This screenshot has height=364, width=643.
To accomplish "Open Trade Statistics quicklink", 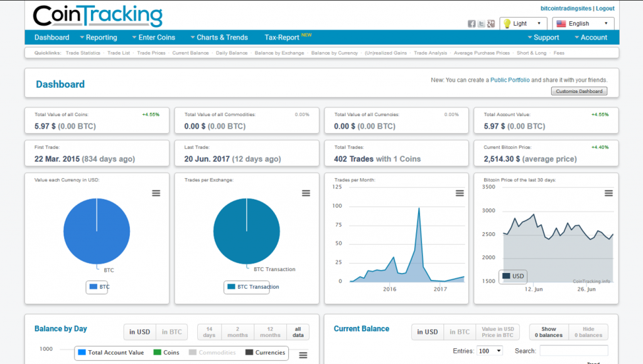I will coord(83,53).
